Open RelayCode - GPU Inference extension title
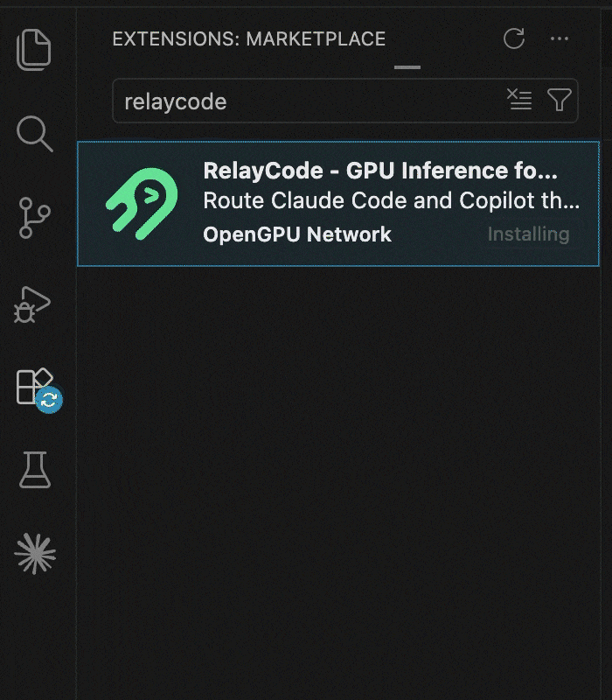The width and height of the screenshot is (612, 700). tap(380, 171)
